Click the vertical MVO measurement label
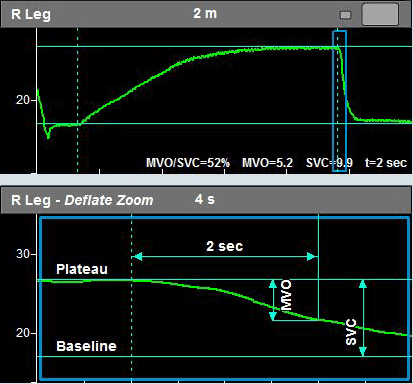The height and width of the screenshot is (384, 413). coord(286,295)
